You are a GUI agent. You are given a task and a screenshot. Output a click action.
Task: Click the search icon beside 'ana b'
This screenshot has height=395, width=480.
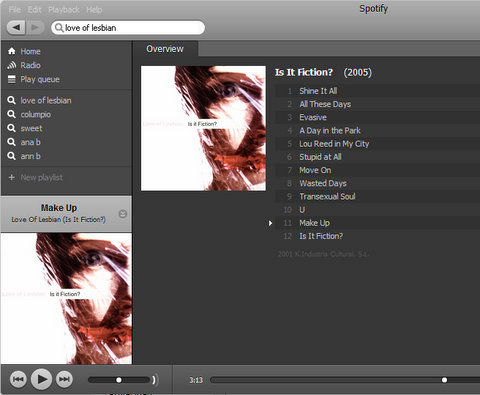tap(11, 142)
